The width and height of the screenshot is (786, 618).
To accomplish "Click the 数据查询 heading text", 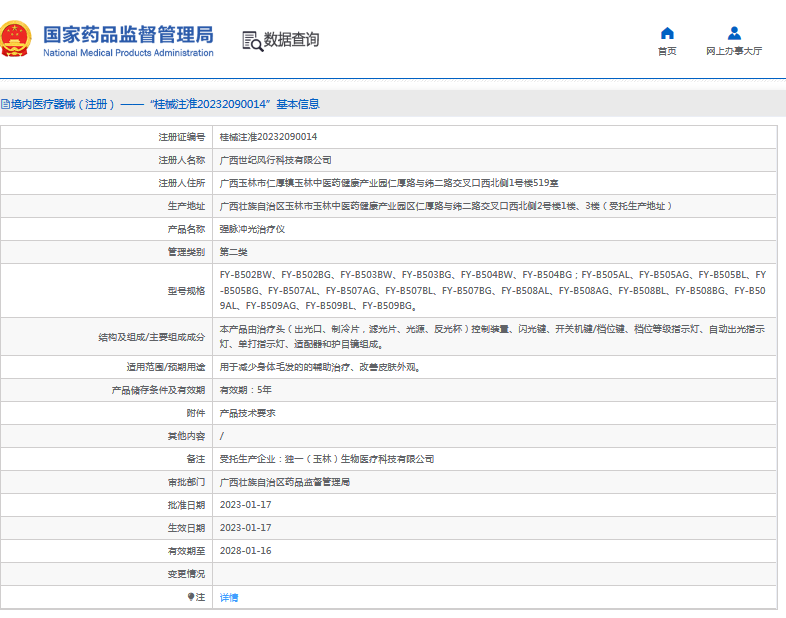I will click(291, 39).
